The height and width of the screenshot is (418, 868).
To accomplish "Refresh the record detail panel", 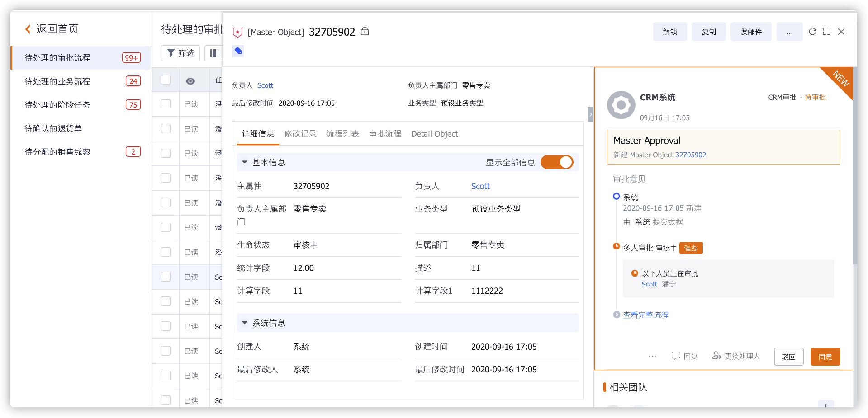I will (812, 32).
